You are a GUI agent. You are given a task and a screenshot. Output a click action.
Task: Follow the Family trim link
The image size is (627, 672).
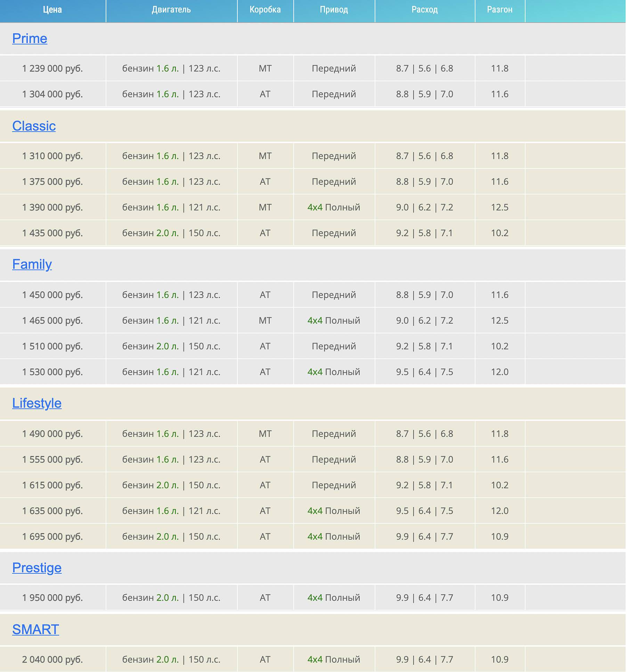pos(32,264)
